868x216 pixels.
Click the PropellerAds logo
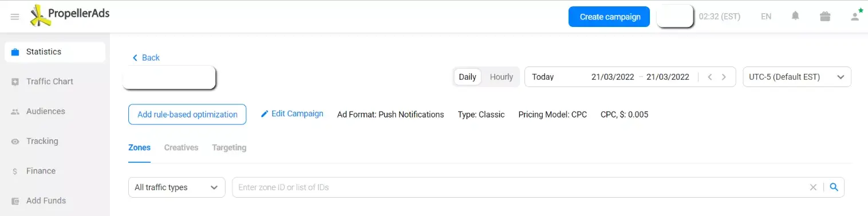pyautogui.click(x=69, y=16)
